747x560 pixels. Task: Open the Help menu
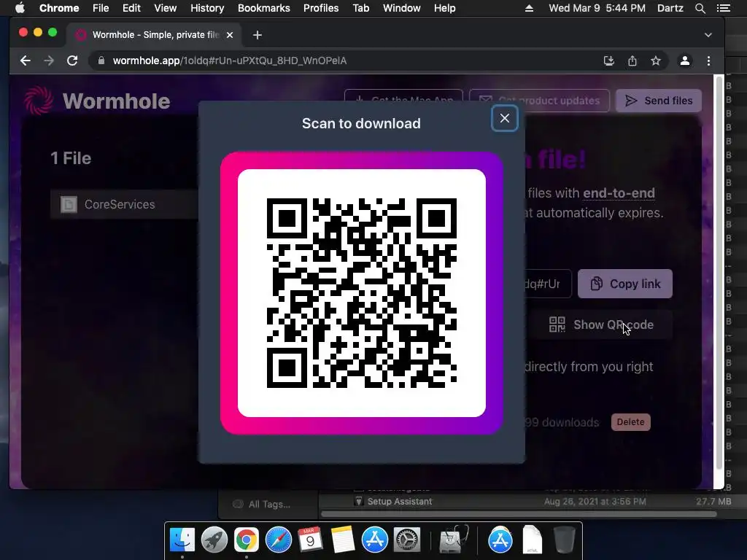[x=444, y=8]
